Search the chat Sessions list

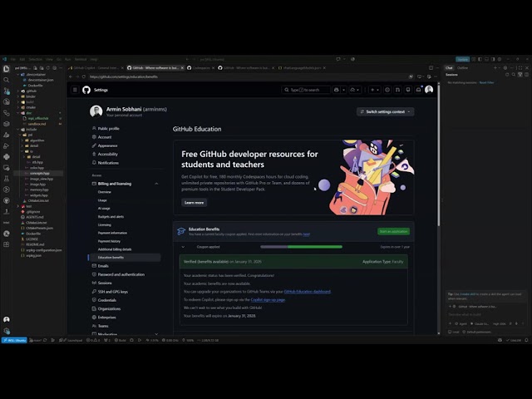click(x=514, y=74)
